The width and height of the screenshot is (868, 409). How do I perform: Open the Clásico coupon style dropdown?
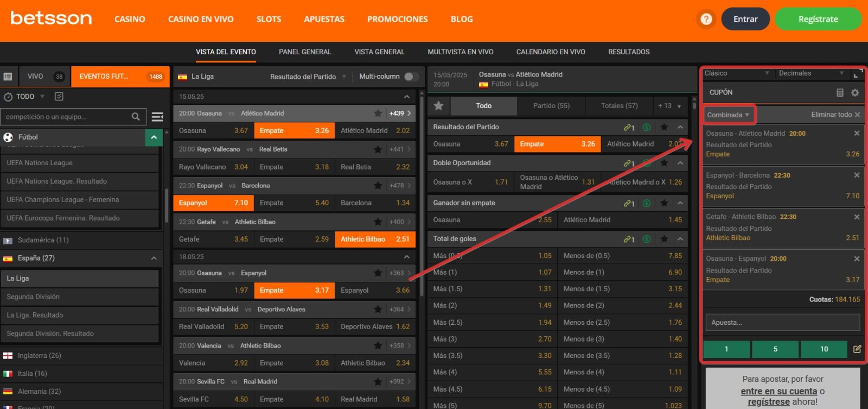tap(737, 73)
